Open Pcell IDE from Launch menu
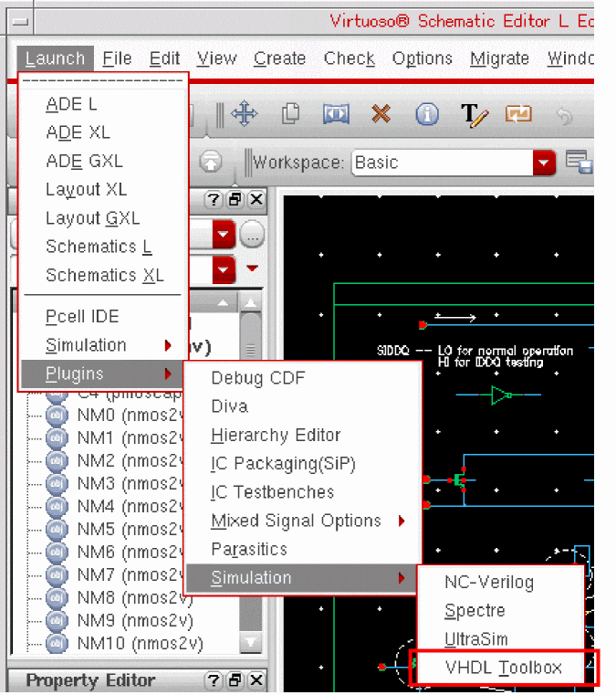 103,317
